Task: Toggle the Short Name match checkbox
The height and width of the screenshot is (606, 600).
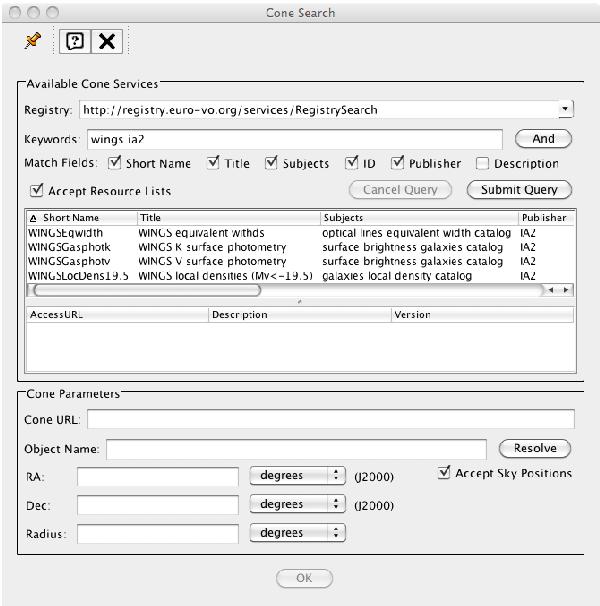Action: tap(115, 163)
